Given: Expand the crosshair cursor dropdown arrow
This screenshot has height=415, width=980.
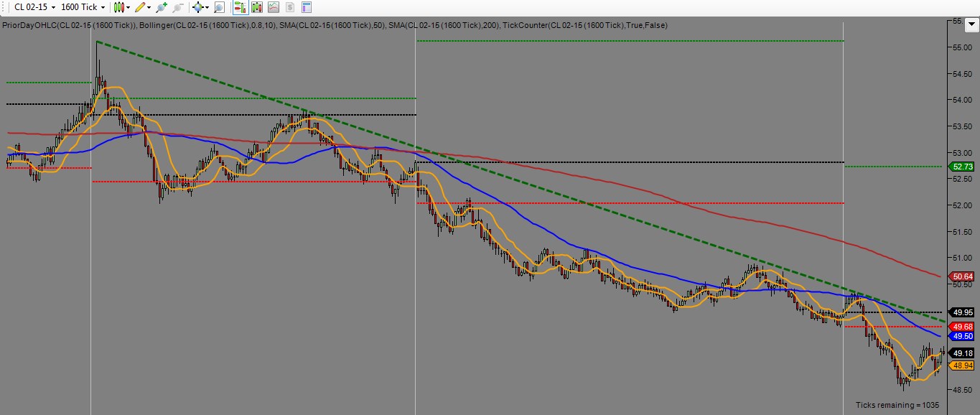Looking at the screenshot, I should [x=207, y=7].
